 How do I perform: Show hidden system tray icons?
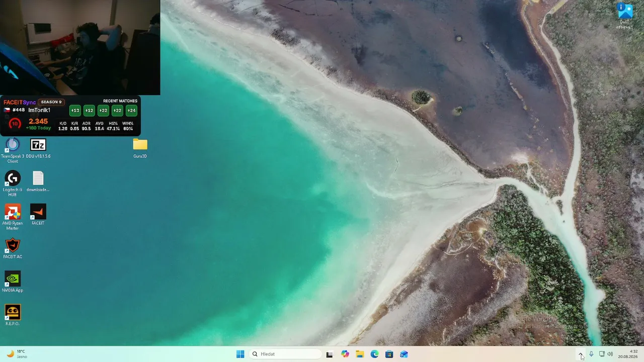click(581, 354)
